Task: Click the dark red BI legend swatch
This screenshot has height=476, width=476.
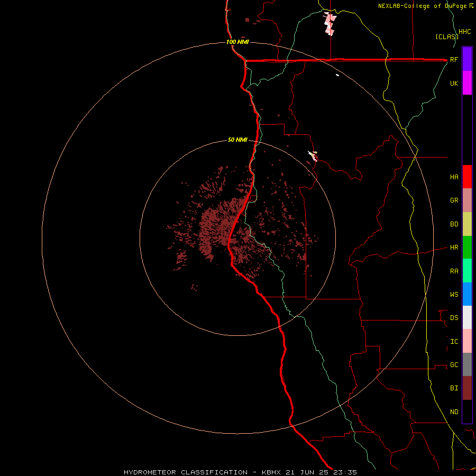Action: click(467, 388)
